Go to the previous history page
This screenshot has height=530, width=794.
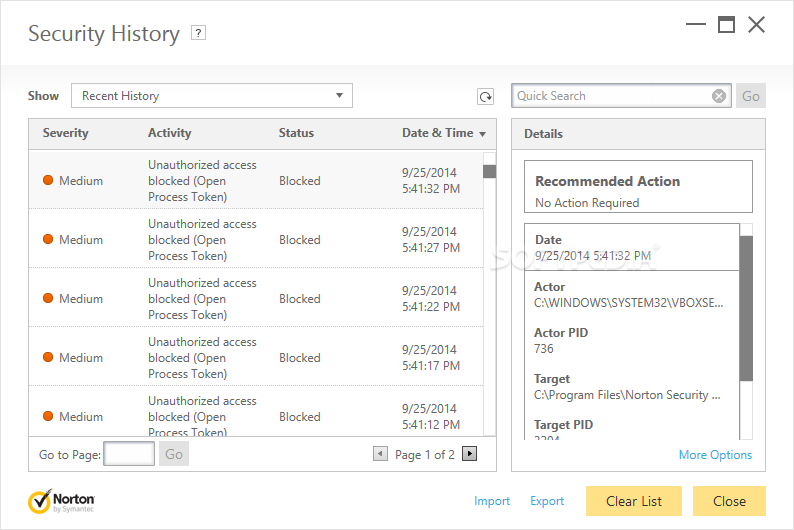point(380,454)
